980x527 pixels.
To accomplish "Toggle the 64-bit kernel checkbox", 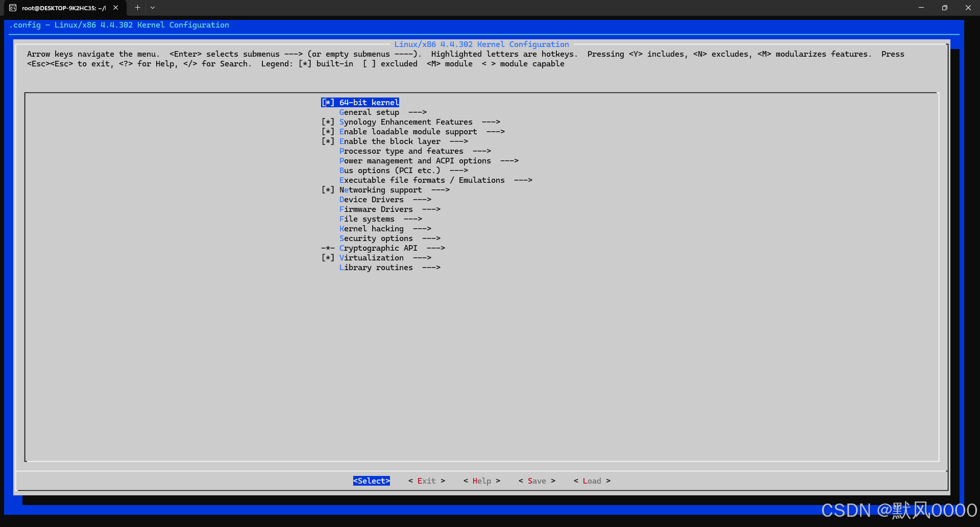I will tap(328, 103).
